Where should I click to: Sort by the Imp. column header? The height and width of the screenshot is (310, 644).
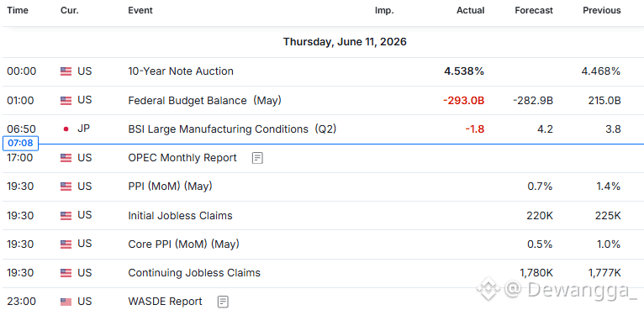point(384,11)
